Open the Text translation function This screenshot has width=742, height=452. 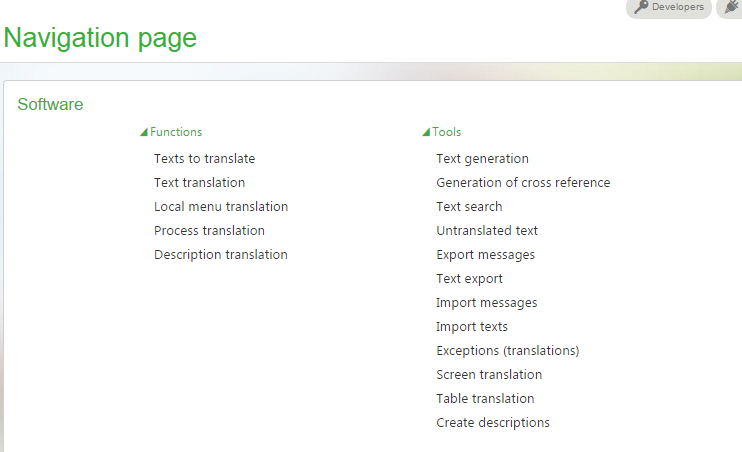click(199, 183)
